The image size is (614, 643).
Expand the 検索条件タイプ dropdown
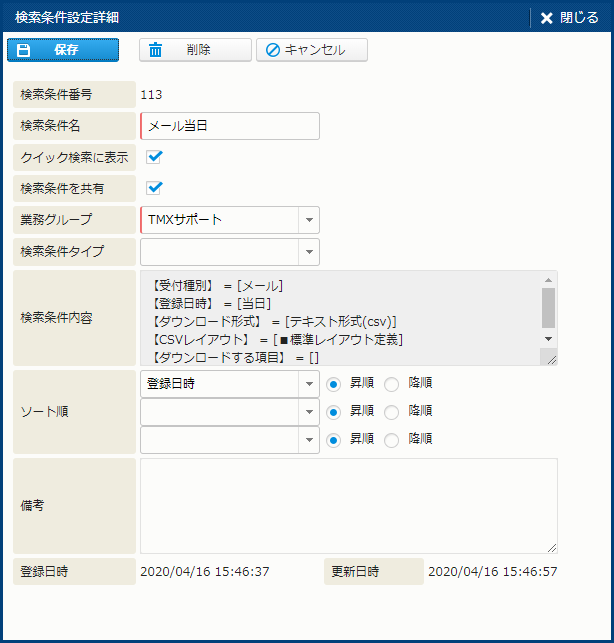pyautogui.click(x=309, y=251)
